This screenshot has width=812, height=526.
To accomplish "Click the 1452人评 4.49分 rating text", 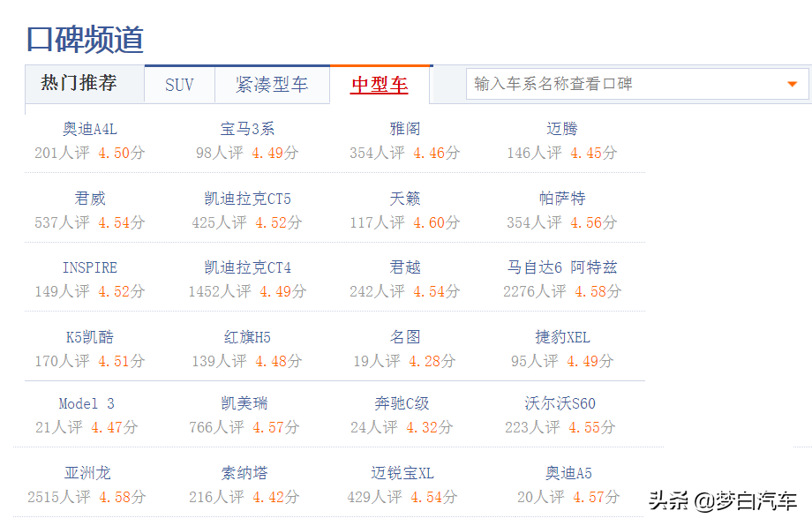I will pos(247,291).
